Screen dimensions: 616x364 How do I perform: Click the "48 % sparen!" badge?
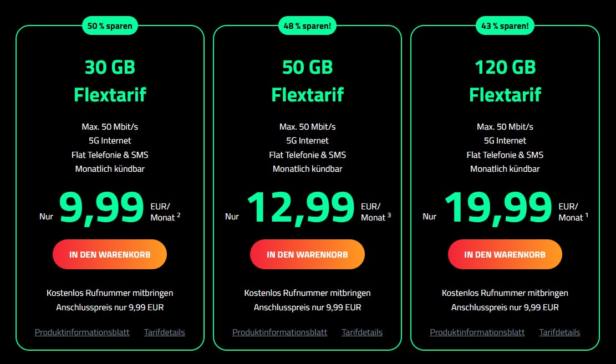[x=307, y=25]
